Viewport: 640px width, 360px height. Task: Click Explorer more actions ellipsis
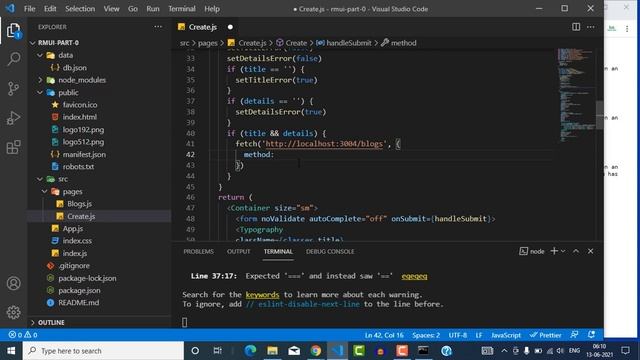[158, 27]
